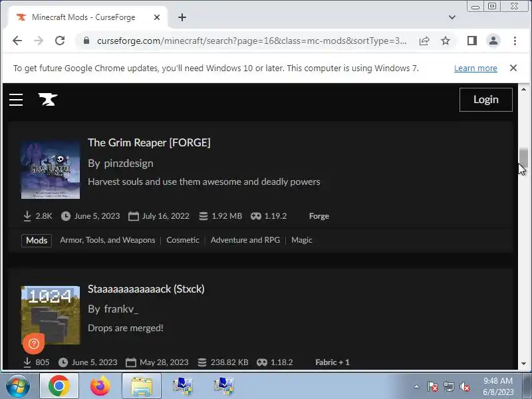The width and height of the screenshot is (532, 399).
Task: Click the Login button
Action: click(486, 100)
